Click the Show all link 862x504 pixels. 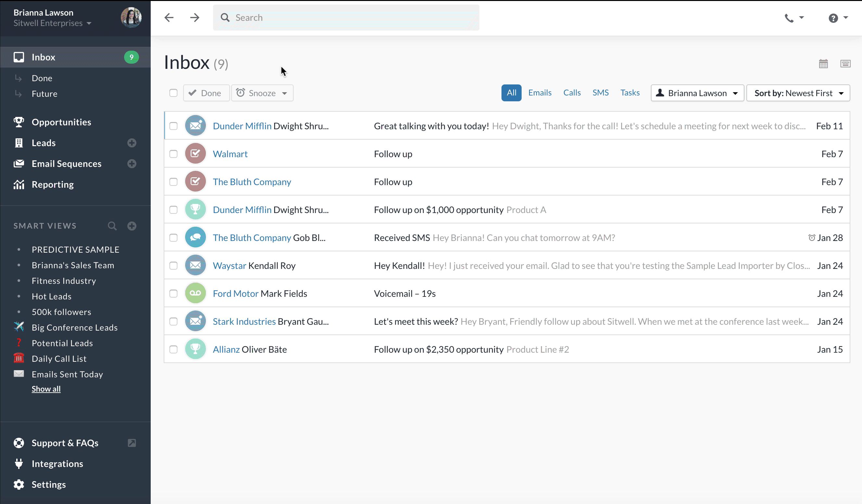pos(46,389)
